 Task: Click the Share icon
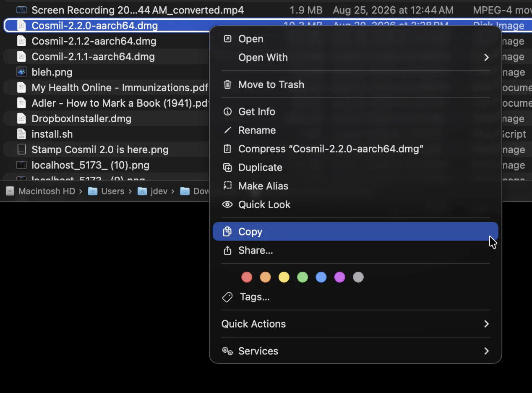click(x=227, y=250)
